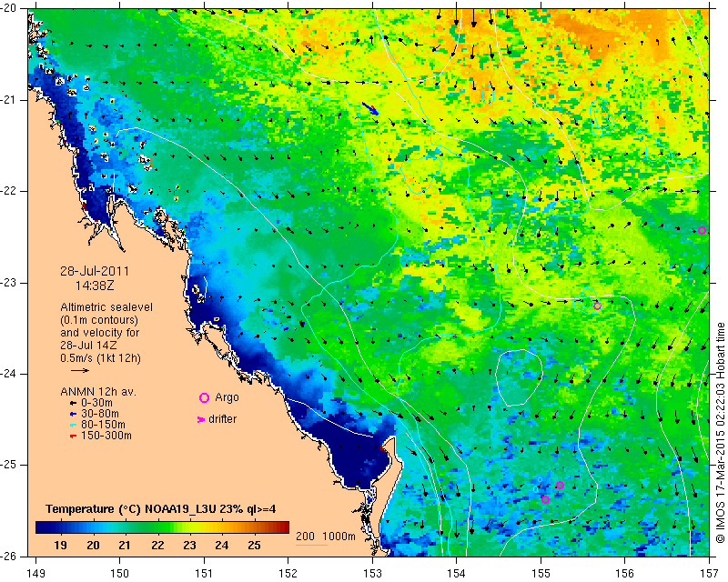Screen dimensions: 728x582
Task: Click the '(0.1m contours)' caption line
Action: tap(99, 320)
